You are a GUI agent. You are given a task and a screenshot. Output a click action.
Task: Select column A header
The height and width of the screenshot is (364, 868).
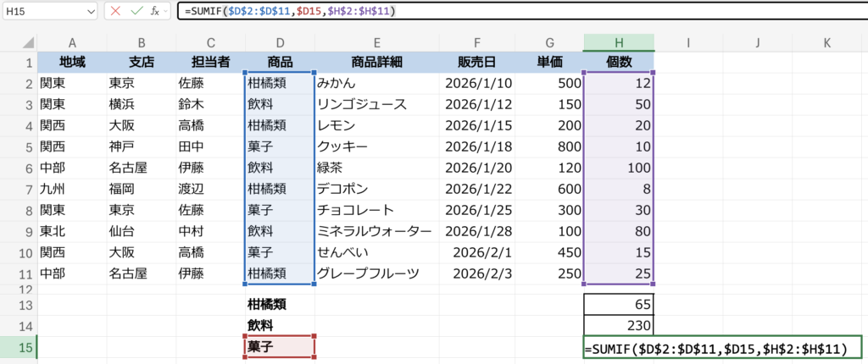click(72, 42)
